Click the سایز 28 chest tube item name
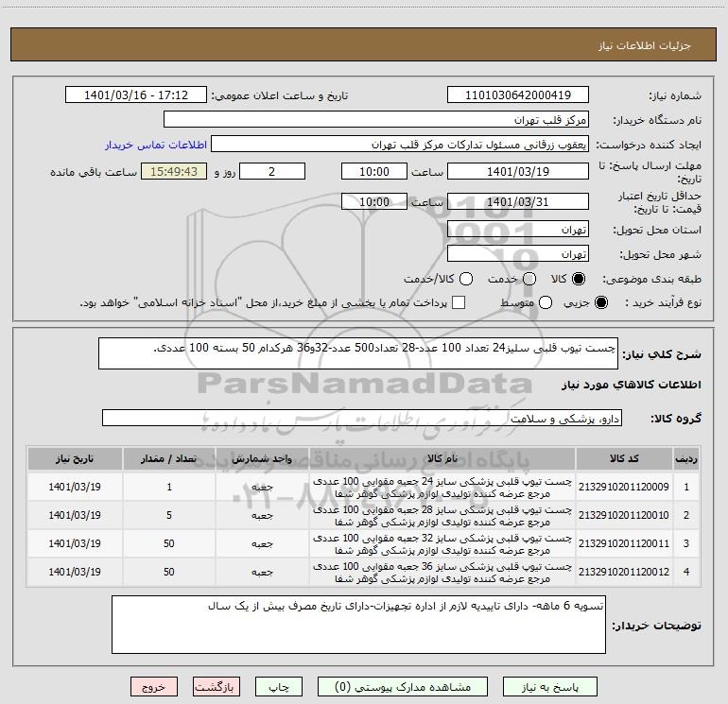The height and width of the screenshot is (704, 728). [442, 516]
